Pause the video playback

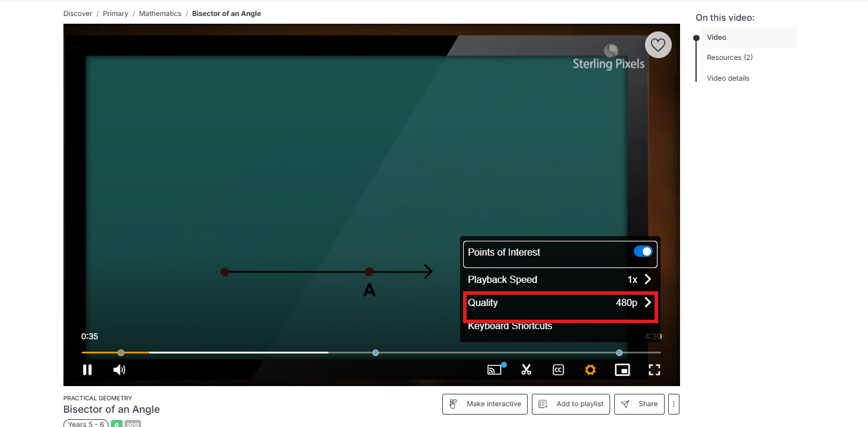click(x=87, y=370)
